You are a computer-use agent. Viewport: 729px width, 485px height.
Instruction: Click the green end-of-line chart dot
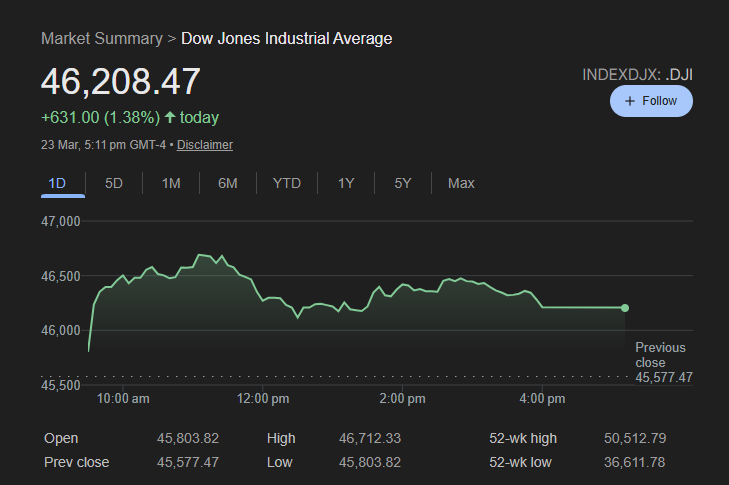pos(625,308)
